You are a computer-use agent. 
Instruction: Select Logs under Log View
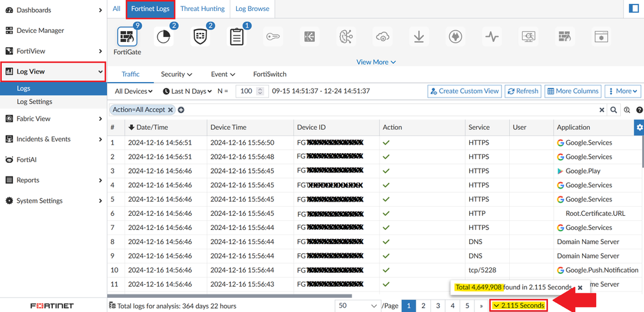tap(54, 88)
